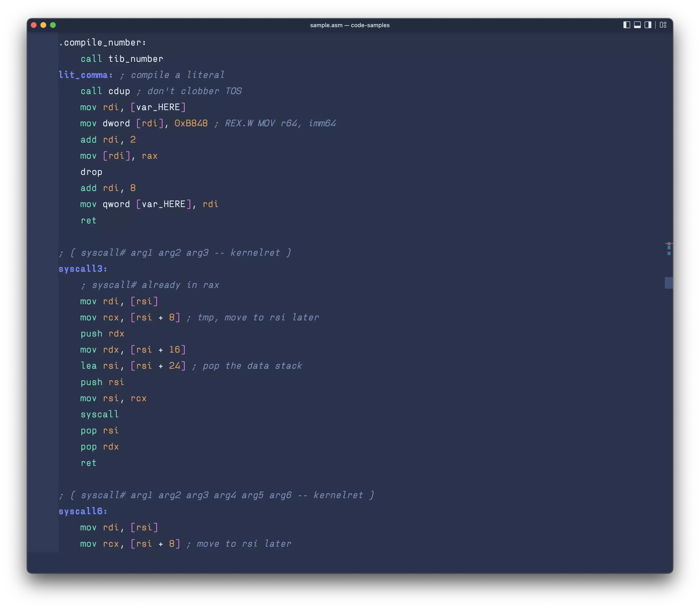Click the syscall3 stack comment line
Viewport: 700px width, 609px height.
pyautogui.click(x=175, y=253)
